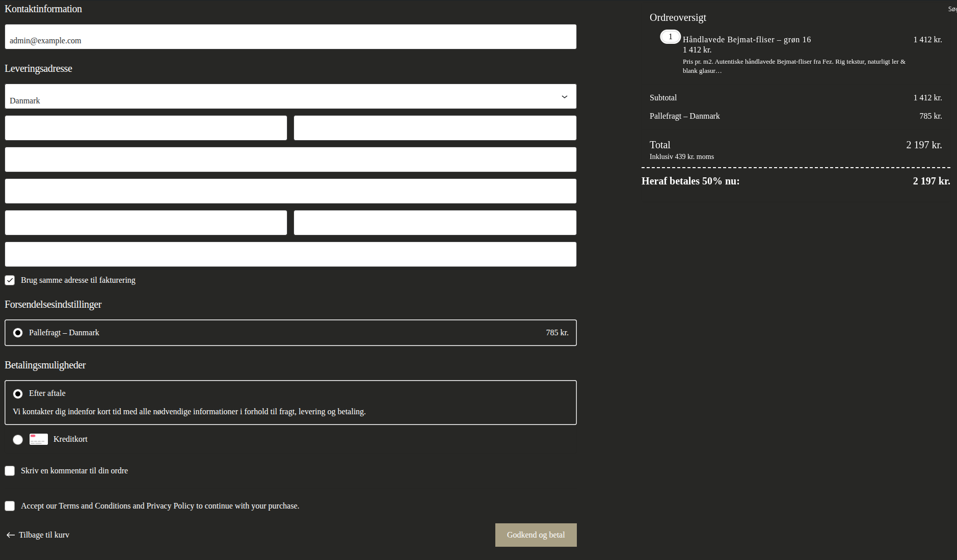Enable 'Skriv en kommentar til din ordre' checkbox
Image resolution: width=957 pixels, height=560 pixels.
click(10, 471)
